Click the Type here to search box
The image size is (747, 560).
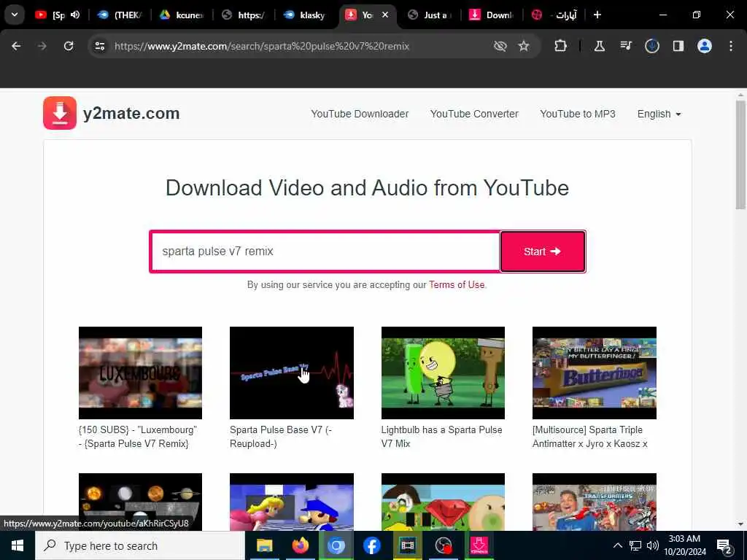[x=140, y=545]
